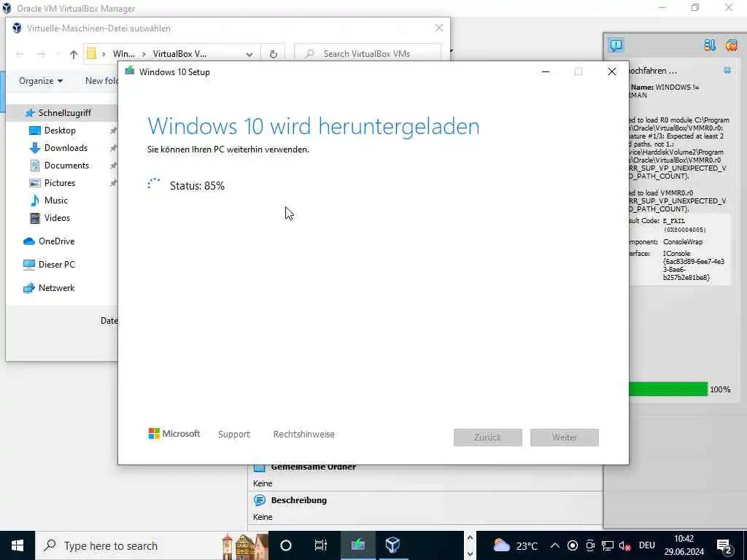Clear all VirtualBox notifications icon
747x560 pixels.
[x=731, y=45]
